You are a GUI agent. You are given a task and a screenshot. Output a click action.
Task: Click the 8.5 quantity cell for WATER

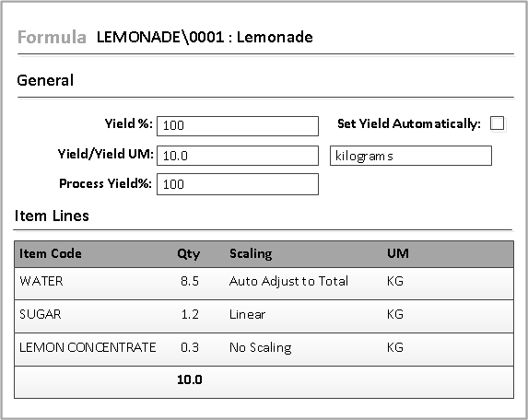(x=190, y=281)
